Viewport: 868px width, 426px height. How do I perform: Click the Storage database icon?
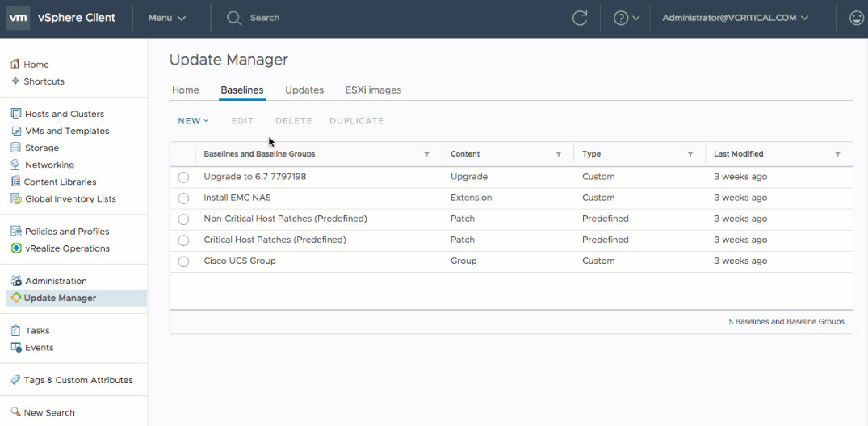[15, 148]
